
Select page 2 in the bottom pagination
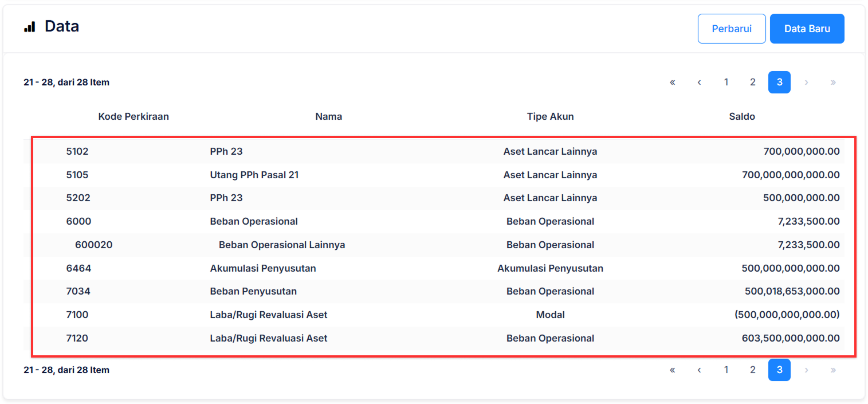click(x=752, y=370)
